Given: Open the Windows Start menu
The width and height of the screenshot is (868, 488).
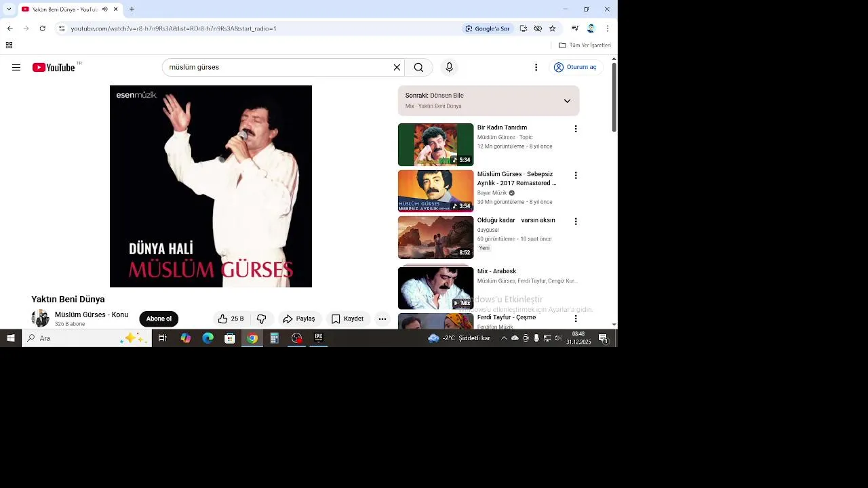Looking at the screenshot, I should coord(11,338).
